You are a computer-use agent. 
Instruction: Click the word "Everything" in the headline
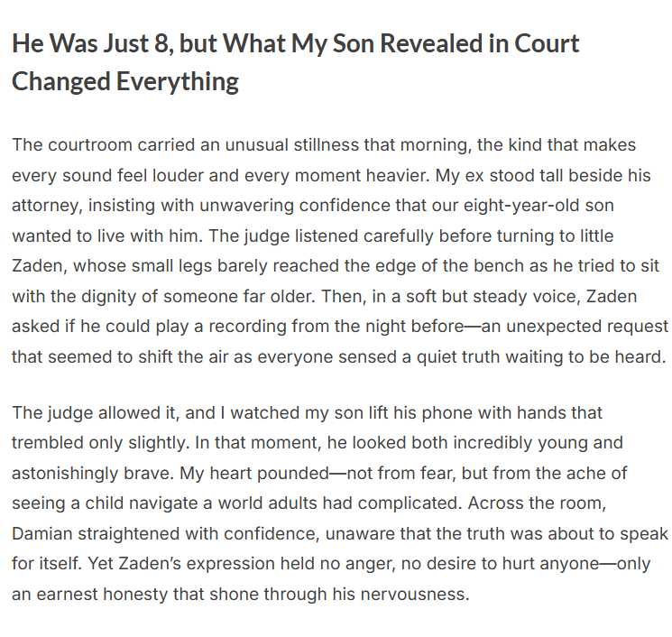point(177,81)
